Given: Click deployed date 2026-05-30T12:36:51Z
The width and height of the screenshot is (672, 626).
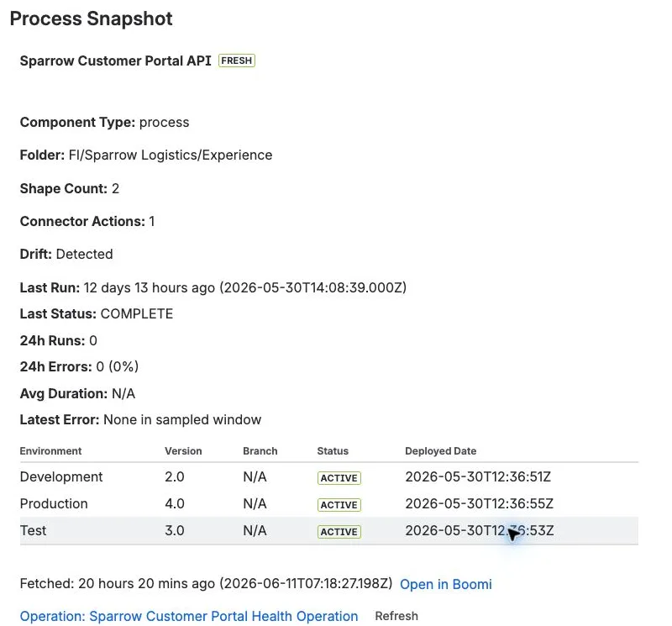Looking at the screenshot, I should [x=478, y=476].
